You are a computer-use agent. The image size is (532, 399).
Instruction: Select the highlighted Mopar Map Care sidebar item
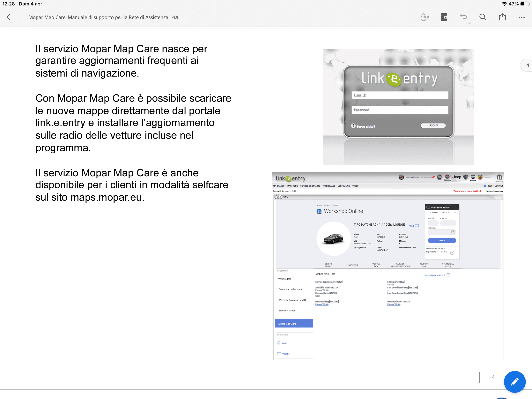(294, 323)
